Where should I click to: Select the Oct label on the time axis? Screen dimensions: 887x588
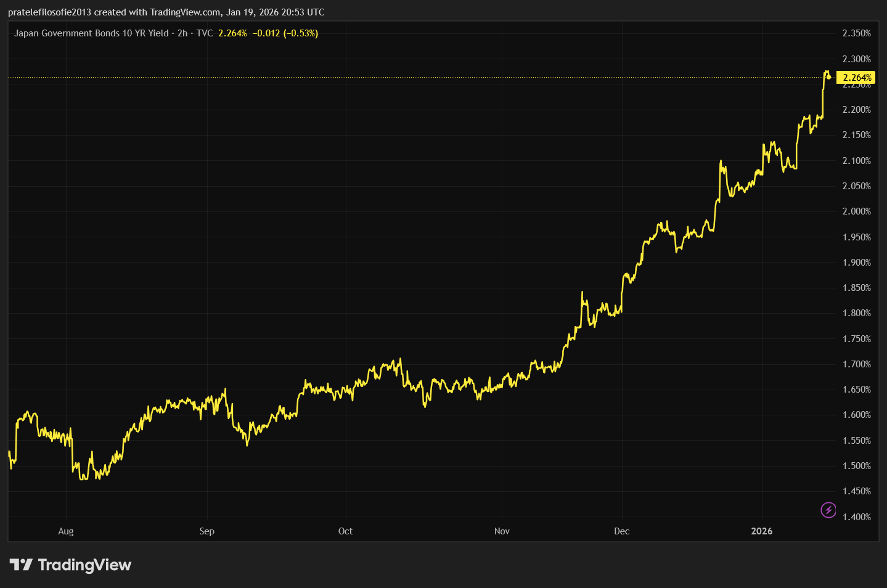click(x=345, y=531)
